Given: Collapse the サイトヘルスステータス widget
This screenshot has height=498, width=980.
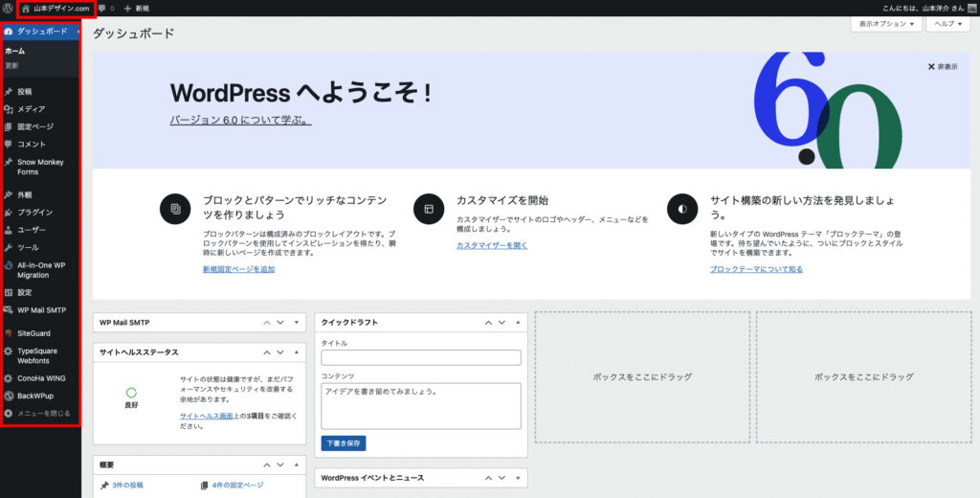Looking at the screenshot, I should coord(297,352).
